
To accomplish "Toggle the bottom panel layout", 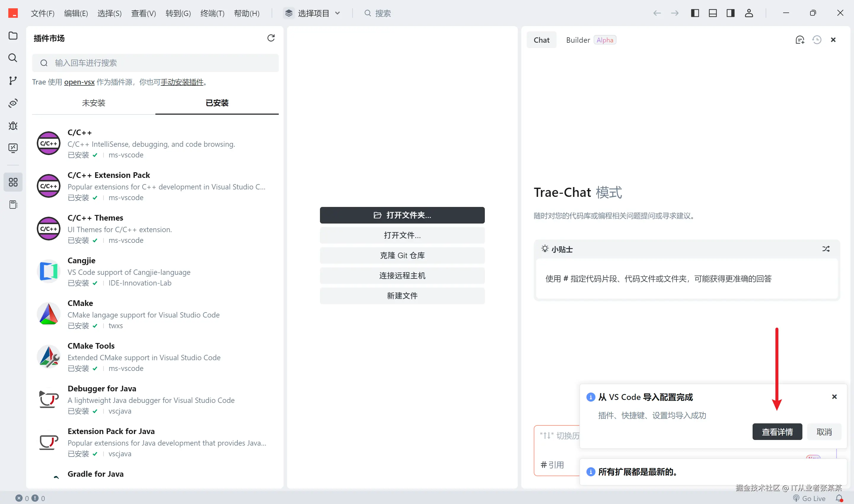I will point(713,13).
